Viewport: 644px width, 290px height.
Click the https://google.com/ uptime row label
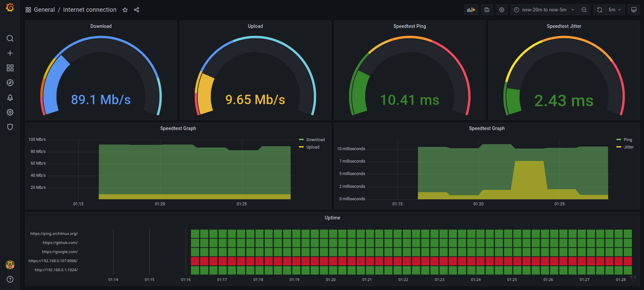(x=60, y=252)
